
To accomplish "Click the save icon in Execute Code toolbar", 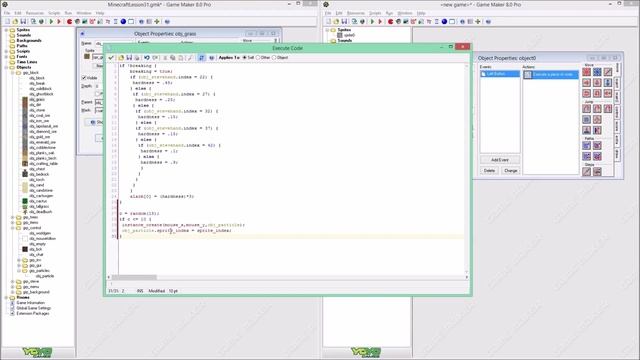I will pos(129,58).
